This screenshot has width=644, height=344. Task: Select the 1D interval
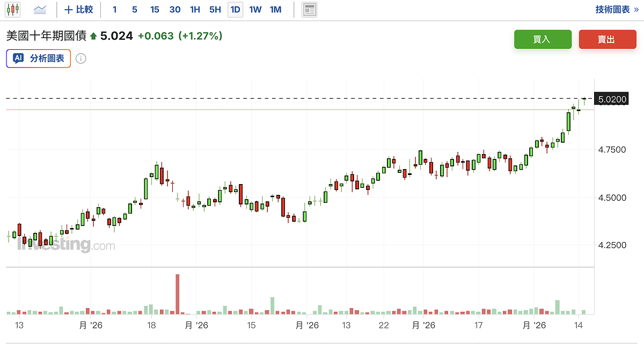click(x=235, y=10)
